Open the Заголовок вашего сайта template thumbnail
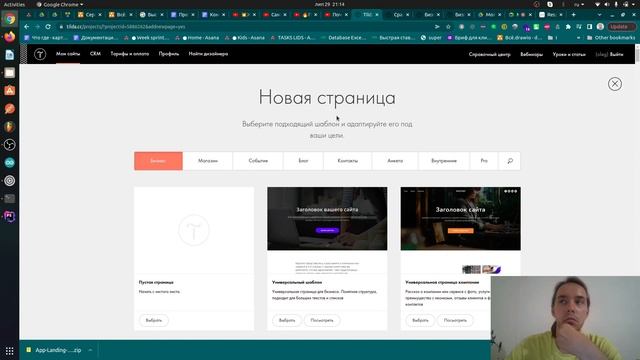 tap(327, 230)
